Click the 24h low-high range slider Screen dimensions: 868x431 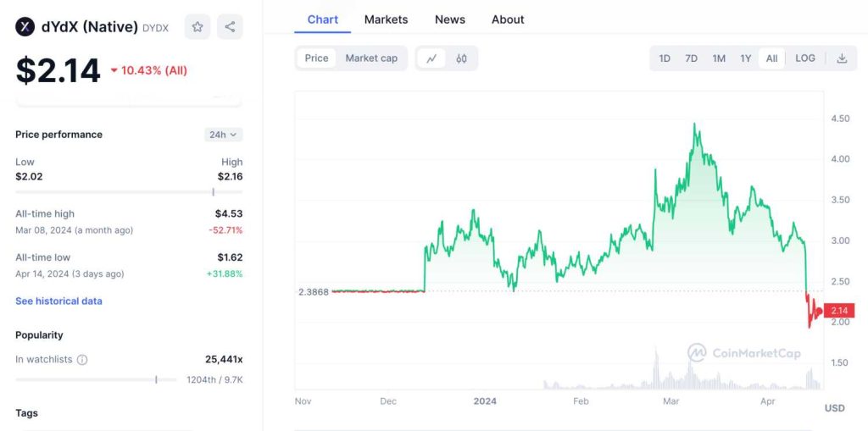click(129, 192)
